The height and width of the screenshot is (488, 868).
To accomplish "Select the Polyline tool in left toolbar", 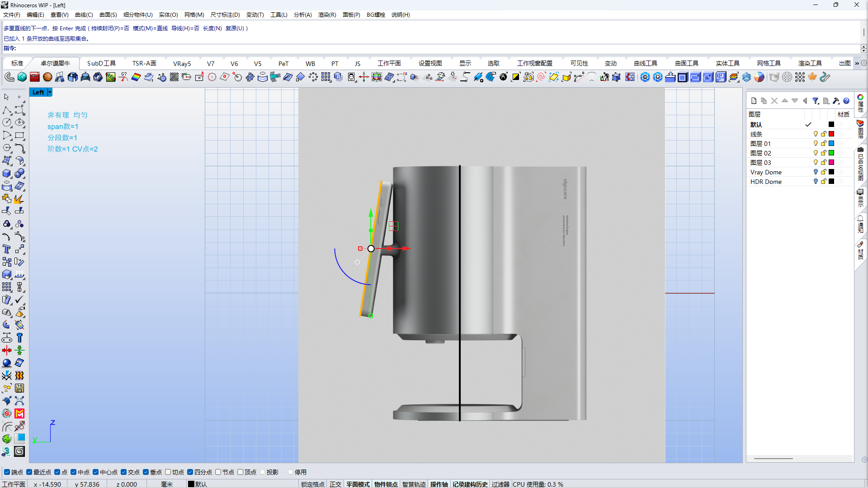I will click(x=7, y=110).
